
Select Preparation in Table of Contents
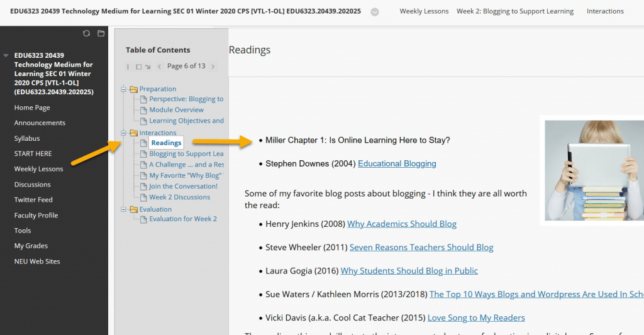pos(158,89)
